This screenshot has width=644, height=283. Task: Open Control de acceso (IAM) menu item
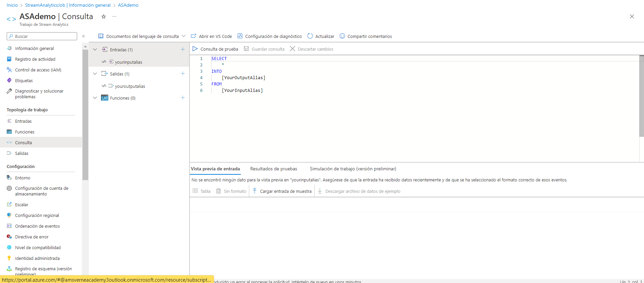38,70
